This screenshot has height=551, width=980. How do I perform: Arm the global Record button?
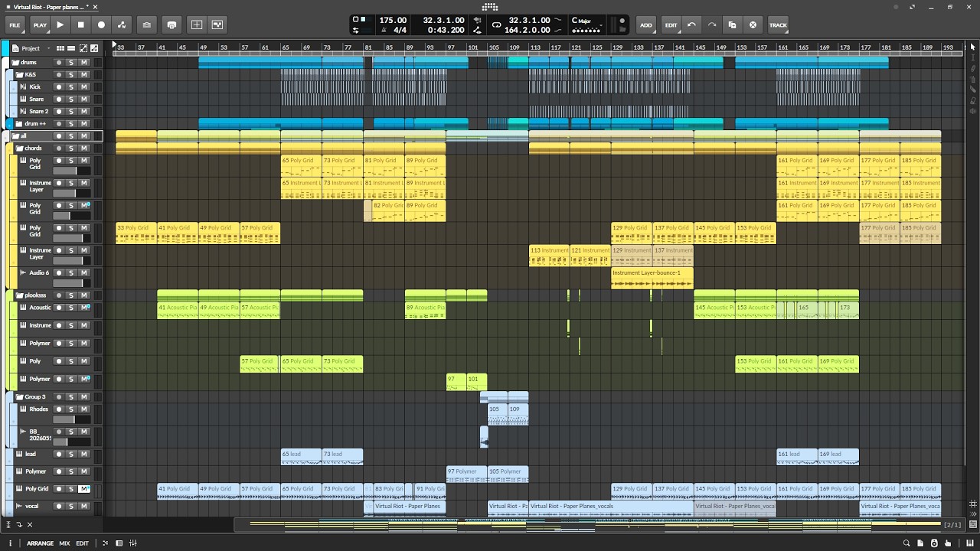click(x=101, y=24)
